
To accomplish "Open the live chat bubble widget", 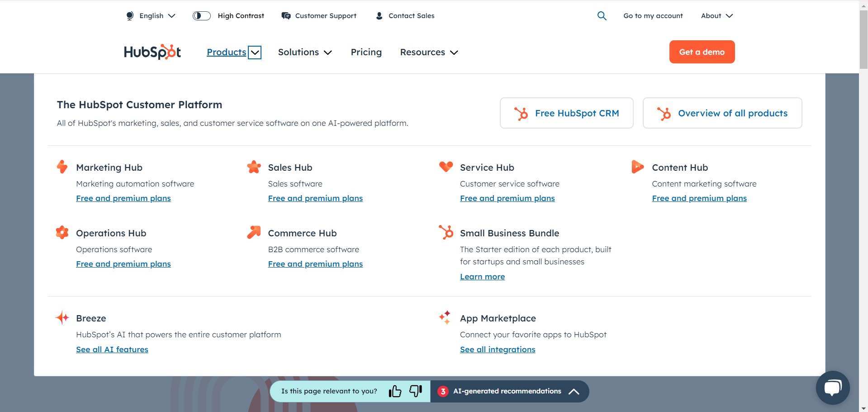I will (833, 388).
